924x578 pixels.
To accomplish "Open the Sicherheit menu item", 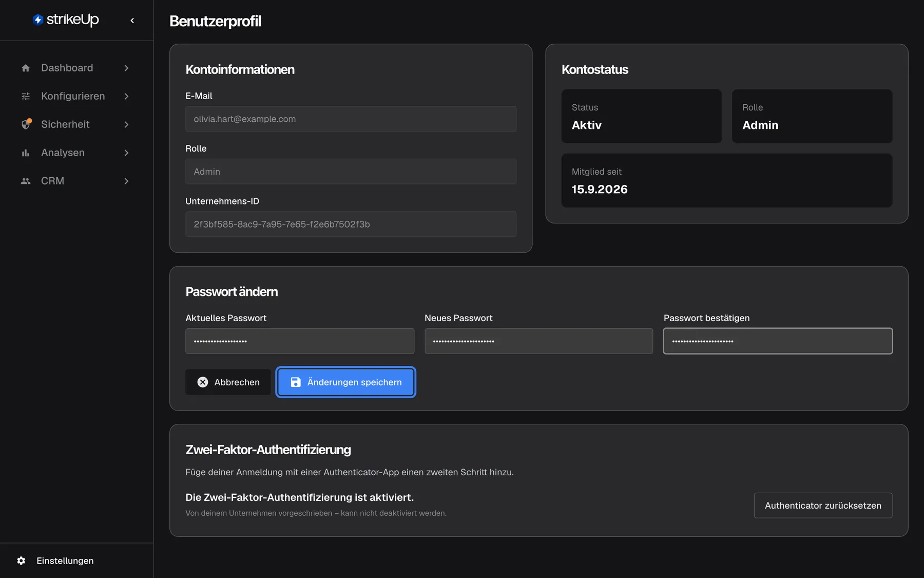I will (76, 124).
